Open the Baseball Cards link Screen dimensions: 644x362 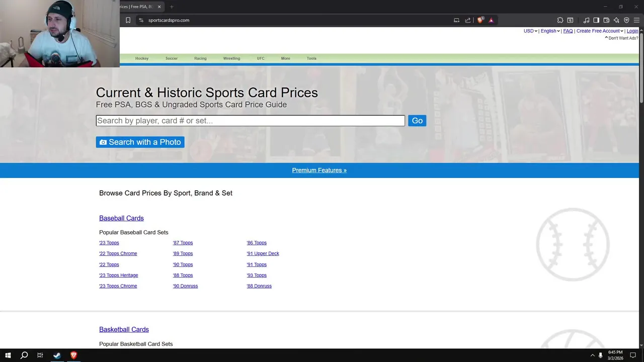[121, 218]
